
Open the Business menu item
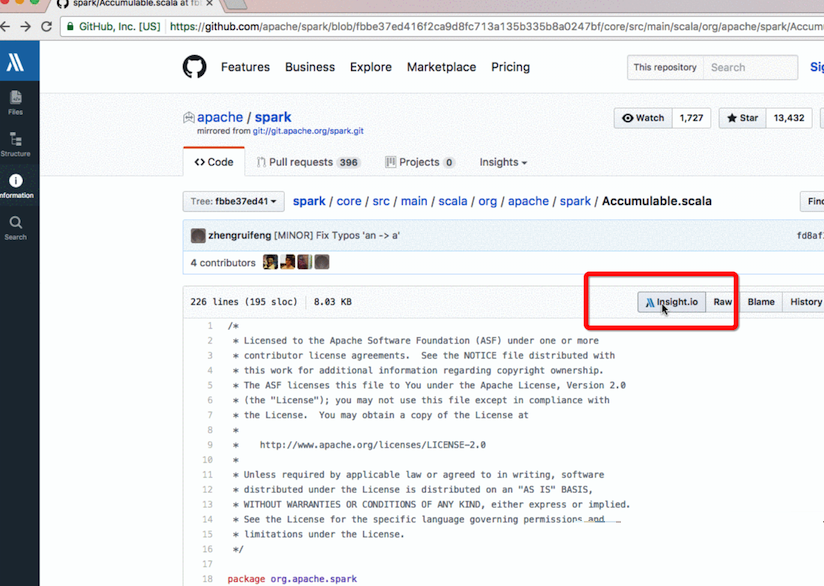310,67
